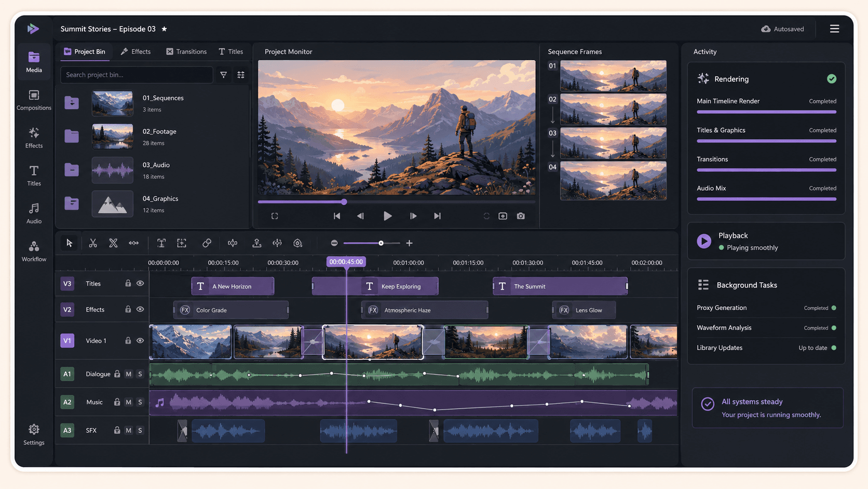Click the fullscreen icon under monitor
Viewport: 868px width, 489px height.
point(275,216)
